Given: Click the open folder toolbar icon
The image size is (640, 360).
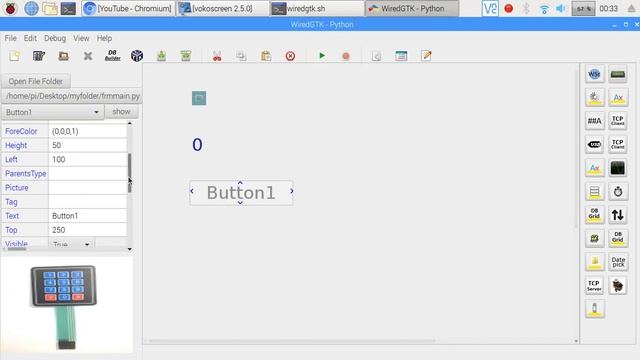Looking at the screenshot, I should (x=63, y=56).
